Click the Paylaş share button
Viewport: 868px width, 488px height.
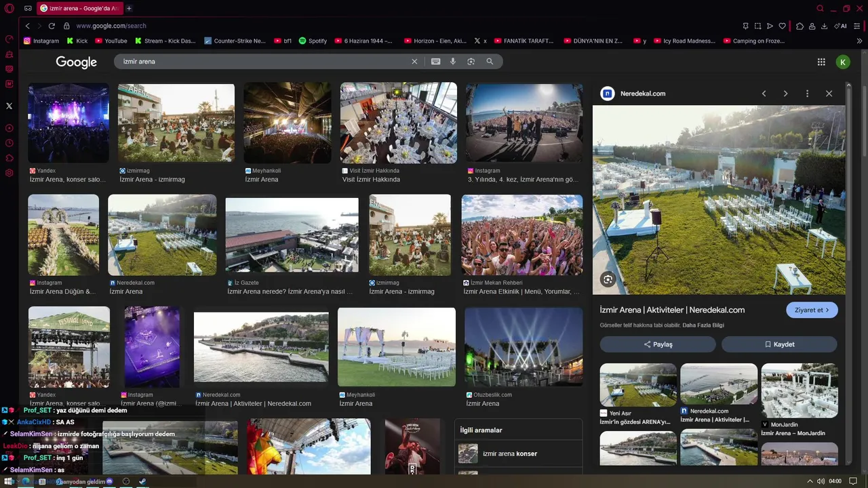pos(658,344)
